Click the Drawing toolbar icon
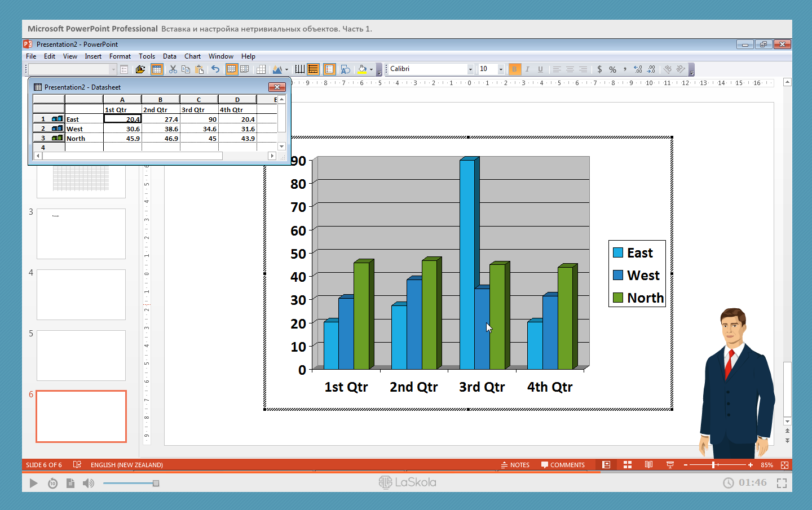812x510 pixels. click(x=346, y=69)
